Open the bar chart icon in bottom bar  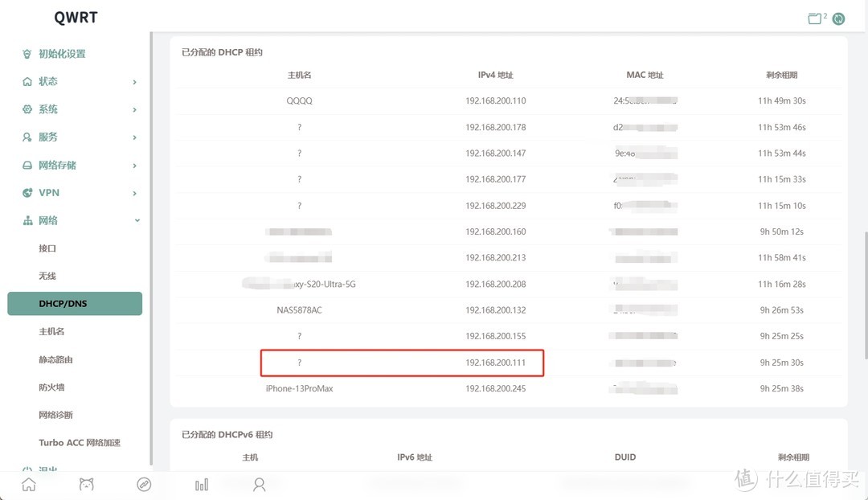[202, 484]
